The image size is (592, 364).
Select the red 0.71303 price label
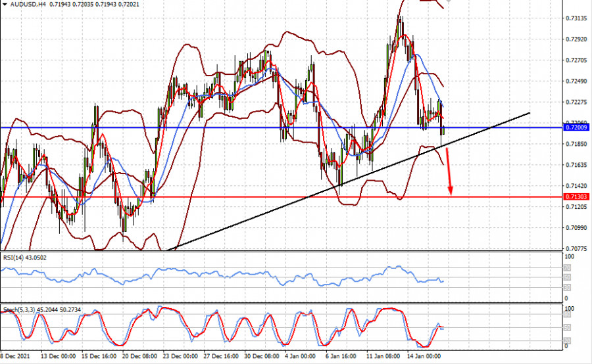click(x=576, y=197)
